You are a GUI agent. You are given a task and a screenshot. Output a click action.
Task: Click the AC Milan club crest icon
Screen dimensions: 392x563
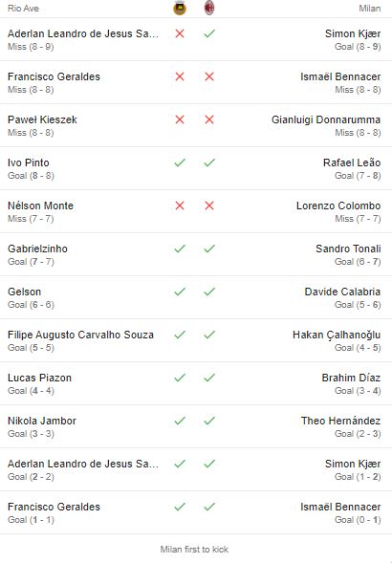click(x=209, y=8)
